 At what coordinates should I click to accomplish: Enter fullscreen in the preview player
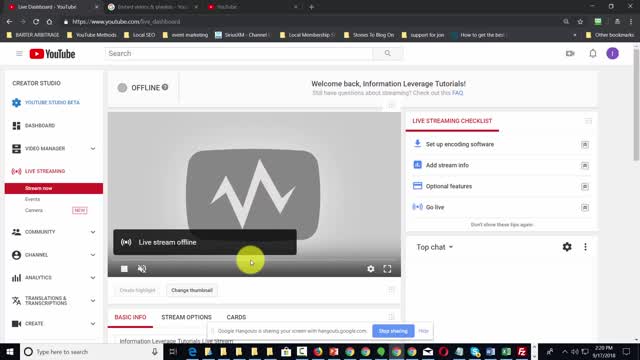click(x=387, y=269)
